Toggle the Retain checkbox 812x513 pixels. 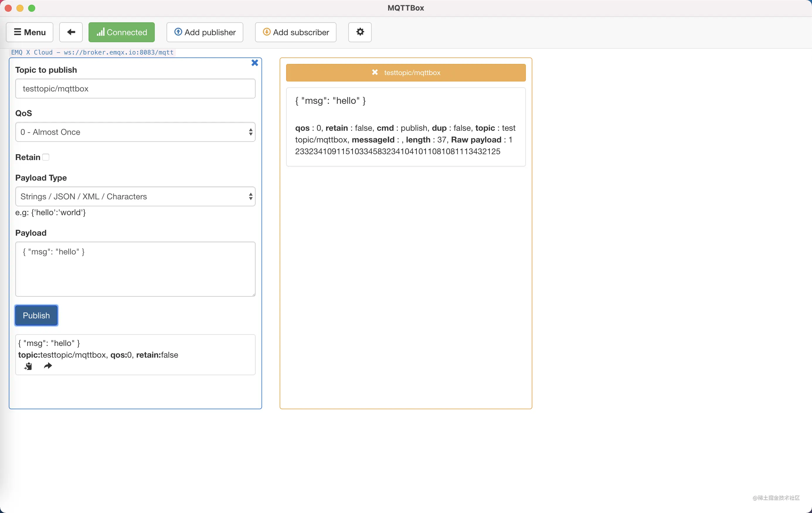(x=46, y=157)
